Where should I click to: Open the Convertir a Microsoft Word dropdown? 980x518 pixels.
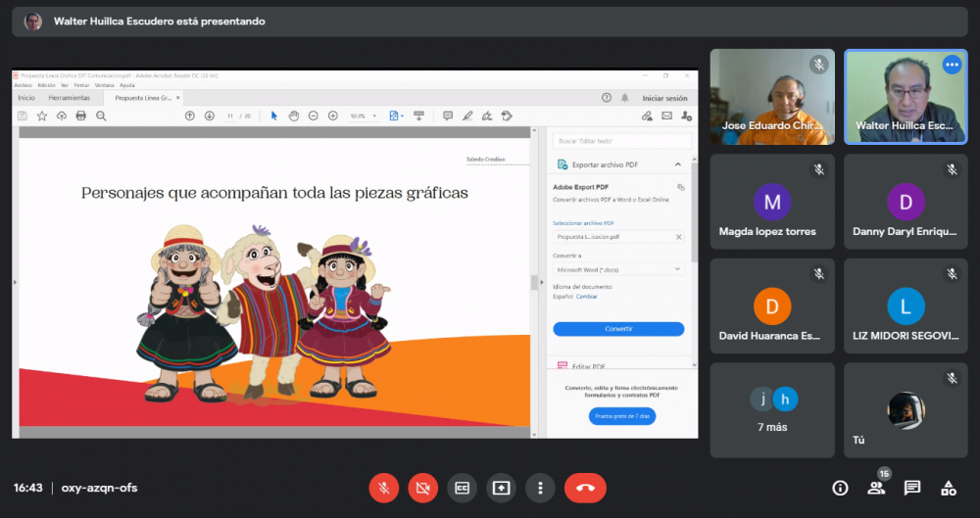click(618, 268)
